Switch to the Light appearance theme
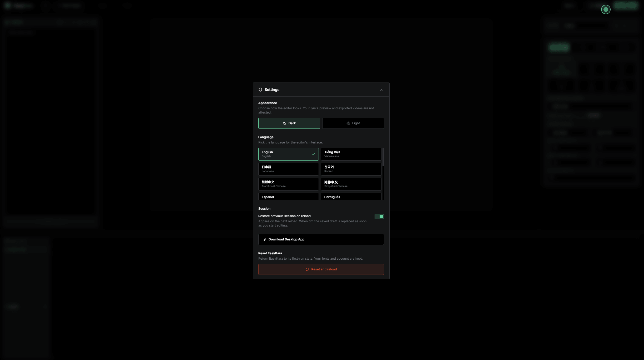This screenshot has width=644, height=360. 353,123
